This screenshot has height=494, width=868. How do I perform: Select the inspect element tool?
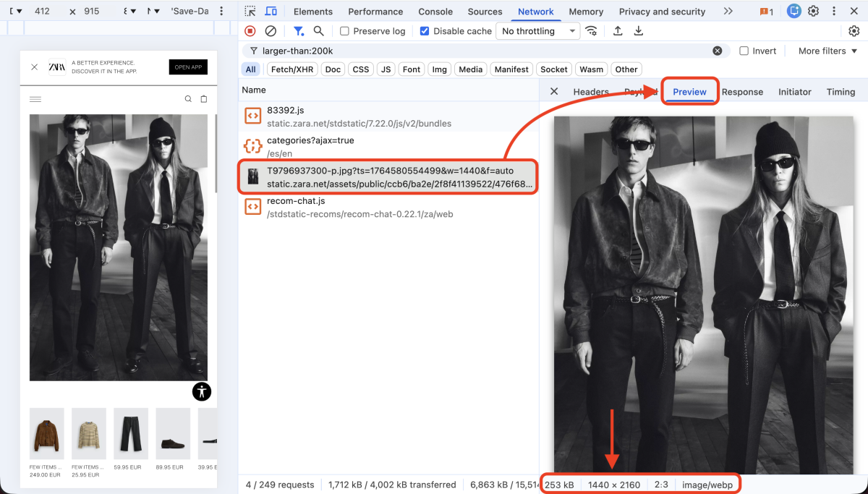(x=250, y=11)
